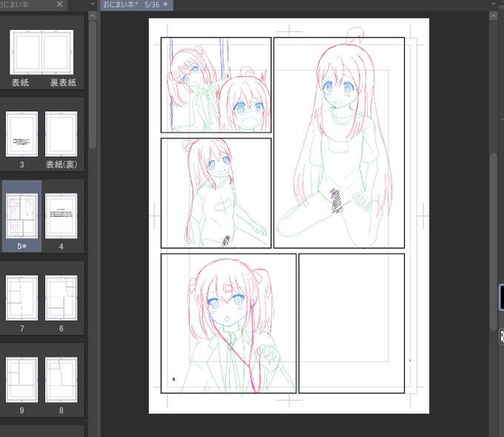
Task: Click the unsaved-changes dot on the 5/36 tab
Action: click(166, 4)
